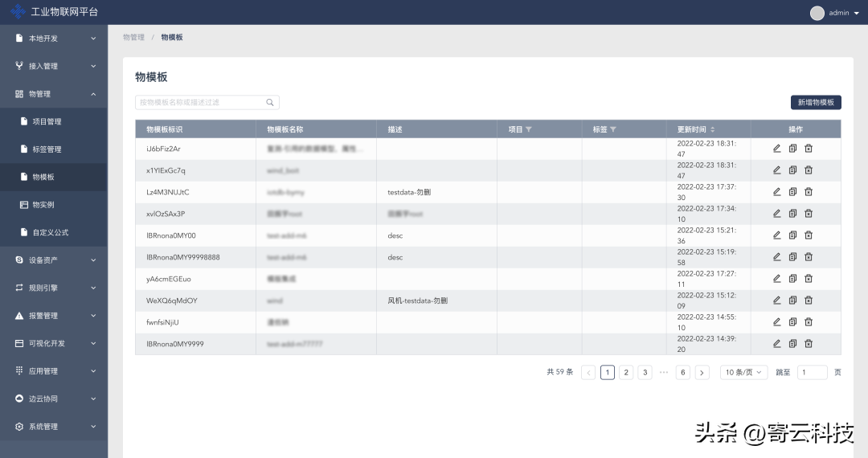Expand the 边云协同 menu

tap(54, 399)
